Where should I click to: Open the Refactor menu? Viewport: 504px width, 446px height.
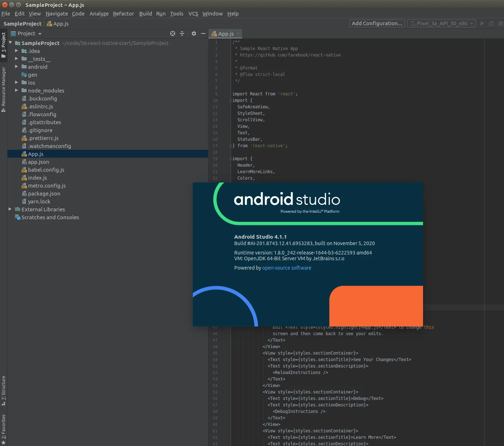pos(123,14)
